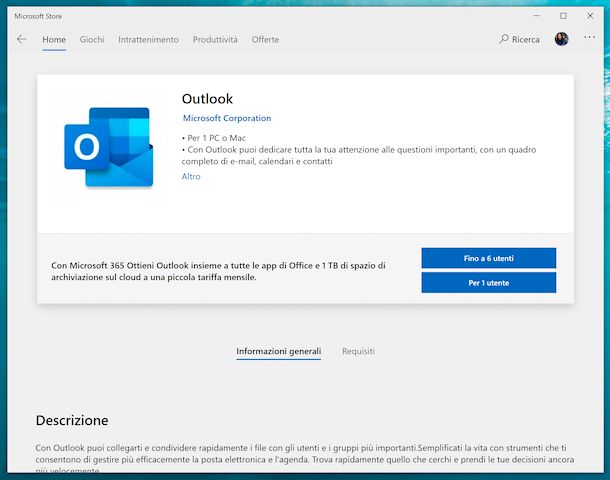Go back with the back arrow
This screenshot has width=610, height=480.
click(21, 39)
